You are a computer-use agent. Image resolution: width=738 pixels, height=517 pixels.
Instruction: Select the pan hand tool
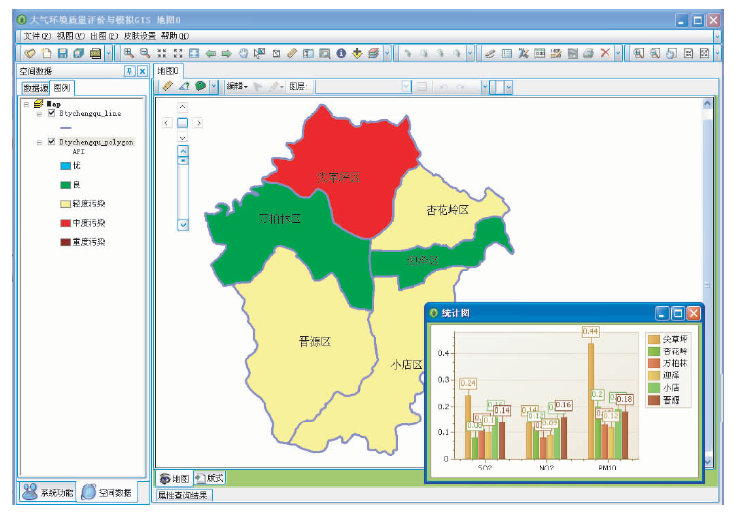pyautogui.click(x=243, y=53)
